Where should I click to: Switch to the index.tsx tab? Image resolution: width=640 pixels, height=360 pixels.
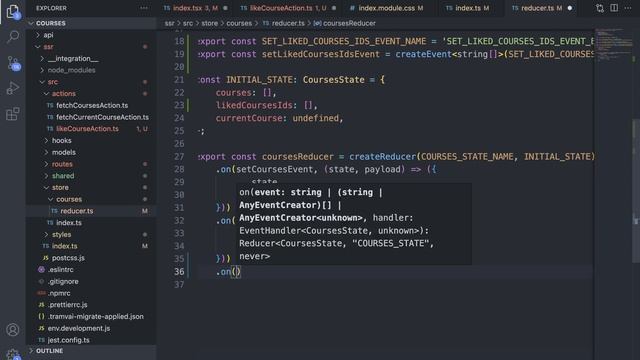(195, 8)
